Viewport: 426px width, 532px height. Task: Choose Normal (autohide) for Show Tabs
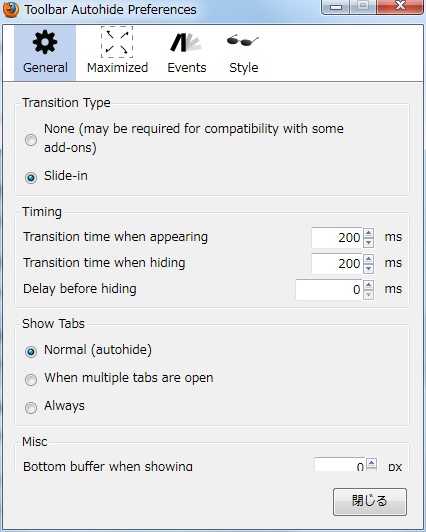pyautogui.click(x=31, y=352)
